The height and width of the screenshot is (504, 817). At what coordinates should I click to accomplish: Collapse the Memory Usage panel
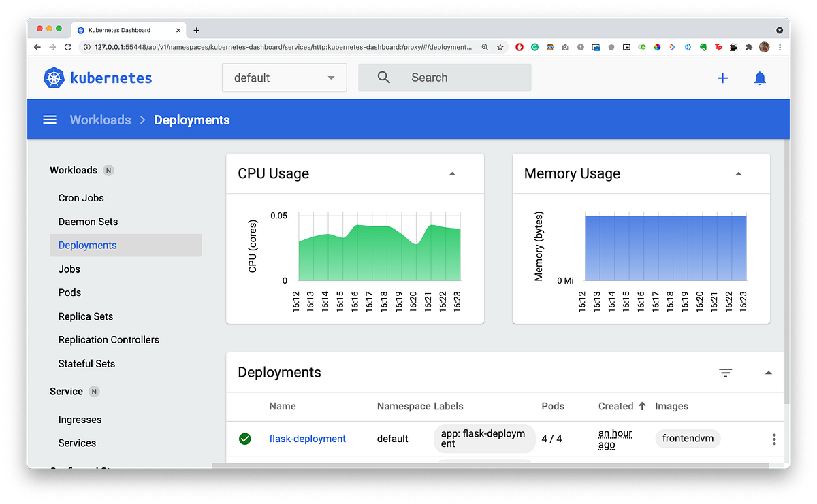[738, 174]
